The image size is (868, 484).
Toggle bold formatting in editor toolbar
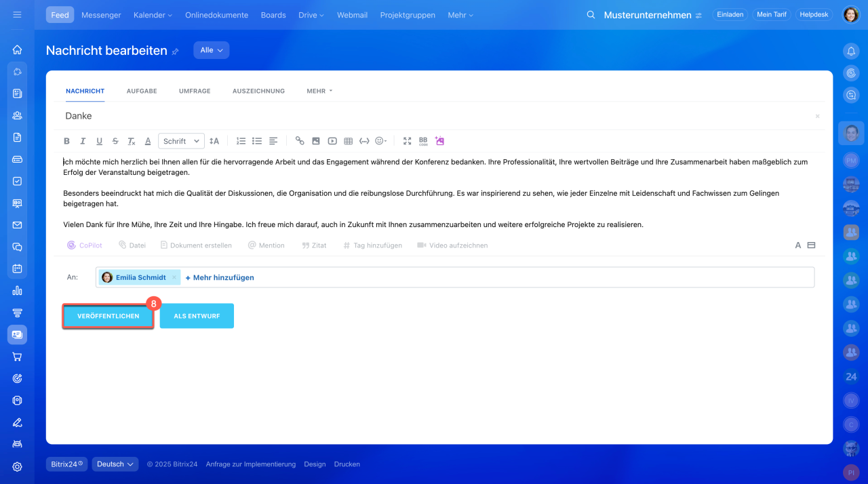[x=66, y=141]
